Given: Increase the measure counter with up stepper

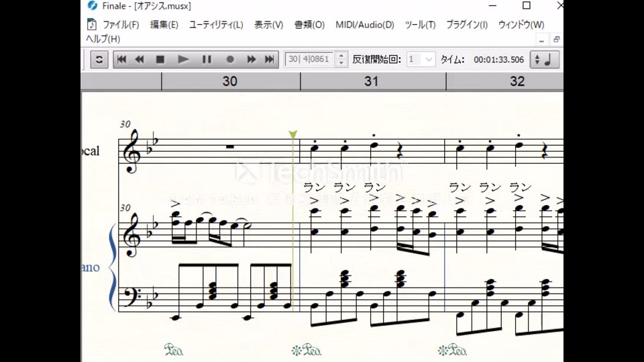Looking at the screenshot, I should [341, 56].
